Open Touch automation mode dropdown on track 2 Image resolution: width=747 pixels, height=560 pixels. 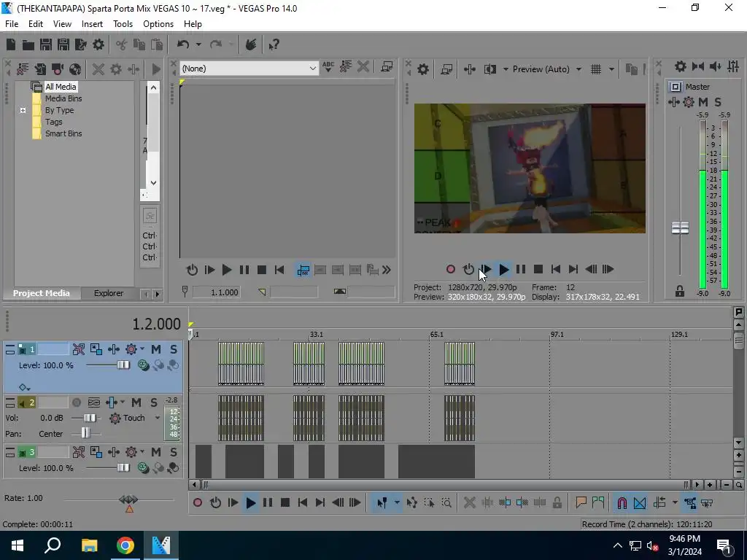(158, 418)
